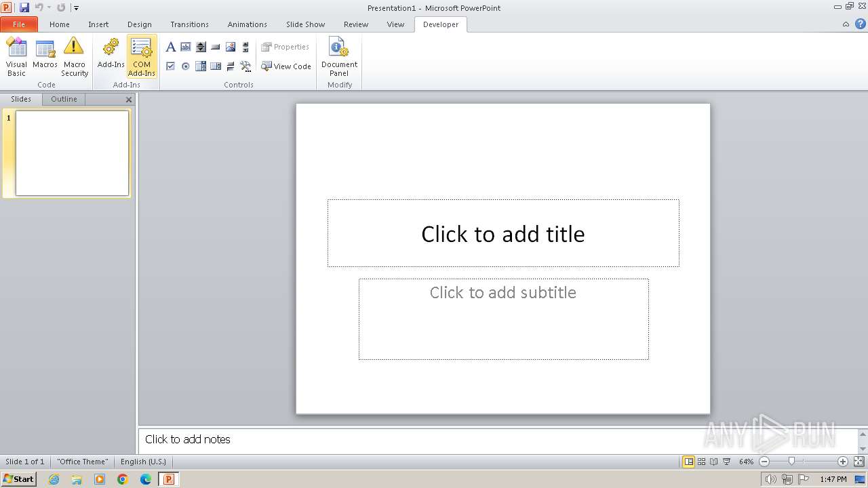This screenshot has width=868, height=488.
Task: Insert a Label control
Action: pos(170,47)
